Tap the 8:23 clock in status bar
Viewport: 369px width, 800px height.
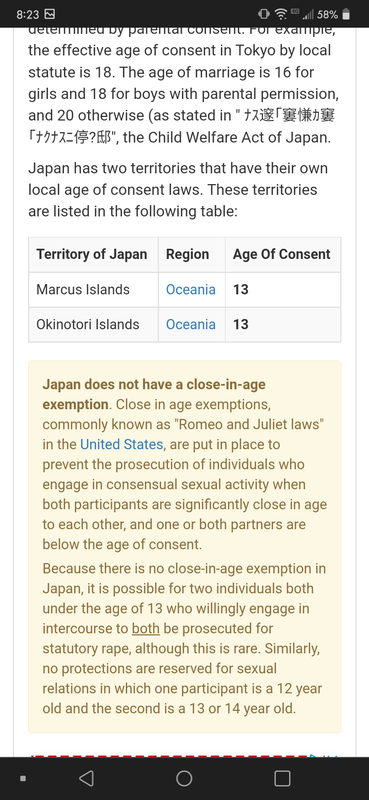26,14
